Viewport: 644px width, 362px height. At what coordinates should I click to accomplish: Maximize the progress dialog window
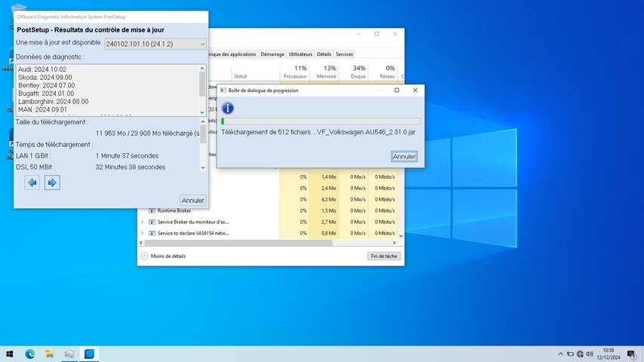pos(397,90)
